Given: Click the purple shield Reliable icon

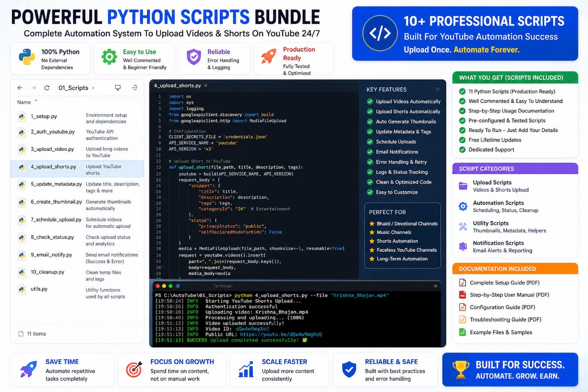Looking at the screenshot, I should coord(194,57).
